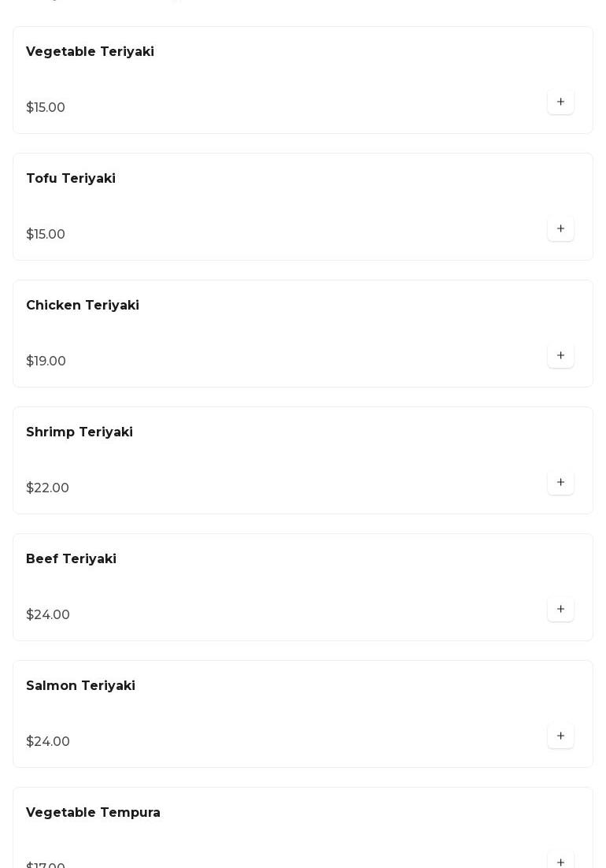
Task: Select the Salmon Teriyaki title
Action: click(x=80, y=686)
